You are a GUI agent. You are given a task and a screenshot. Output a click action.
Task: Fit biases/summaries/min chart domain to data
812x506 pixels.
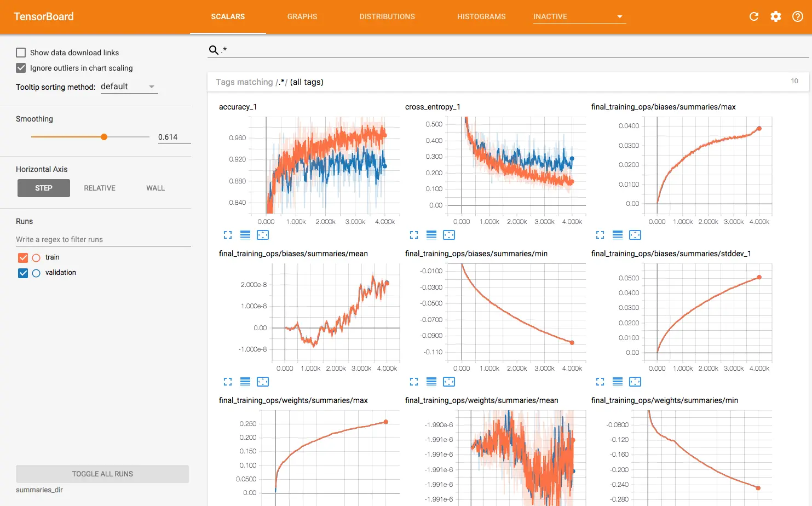[x=449, y=382]
